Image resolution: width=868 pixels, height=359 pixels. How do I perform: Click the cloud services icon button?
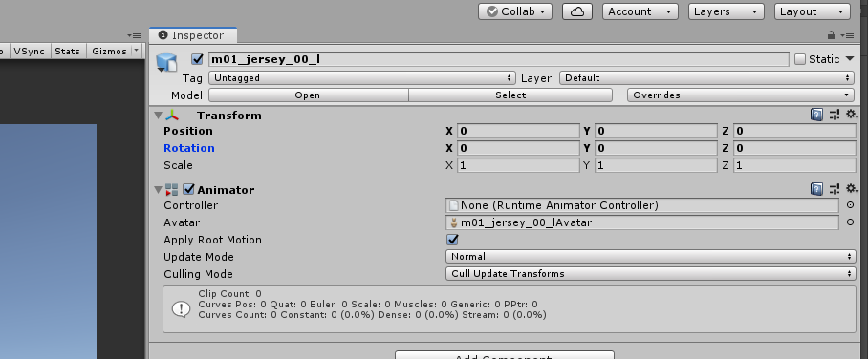coord(577,11)
